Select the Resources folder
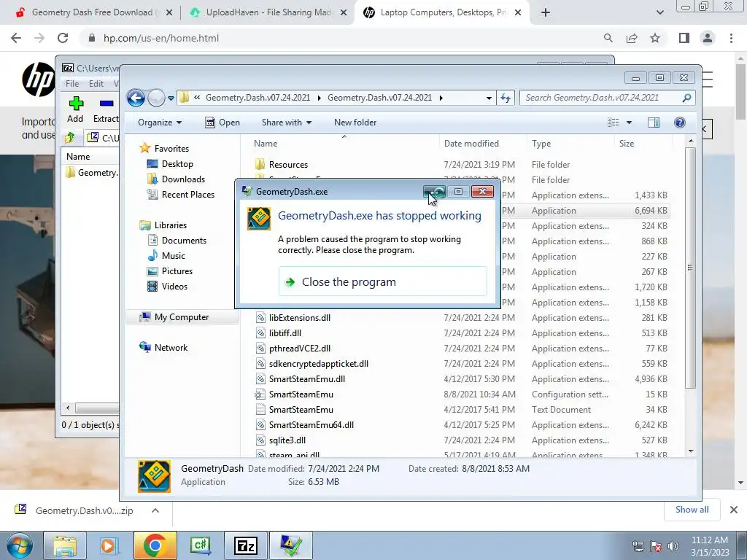 (288, 165)
